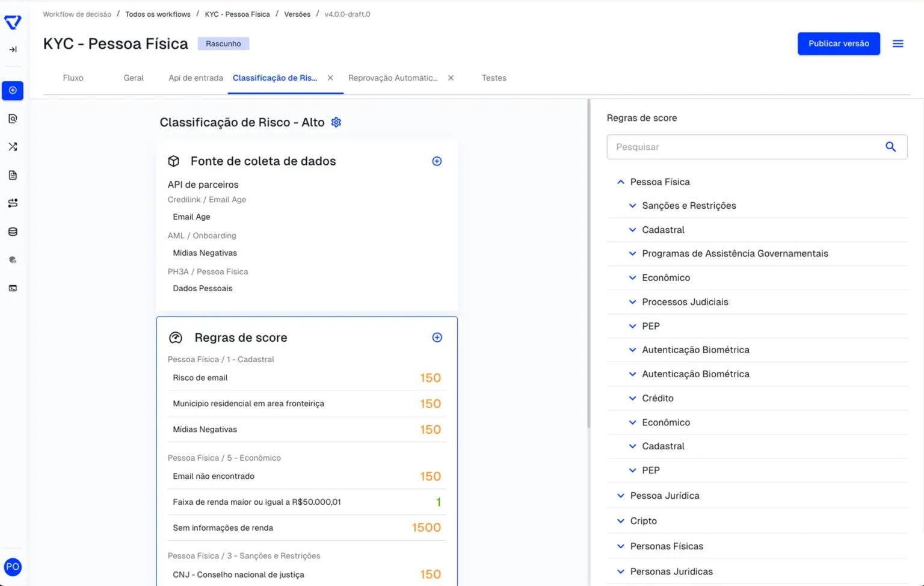
Task: Click the PO user avatar
Action: pyautogui.click(x=13, y=567)
